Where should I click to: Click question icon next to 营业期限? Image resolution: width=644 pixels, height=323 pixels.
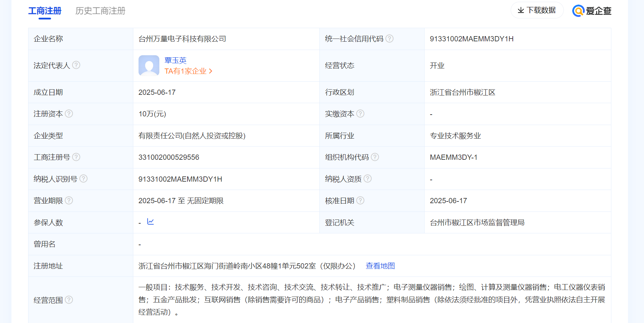point(69,200)
